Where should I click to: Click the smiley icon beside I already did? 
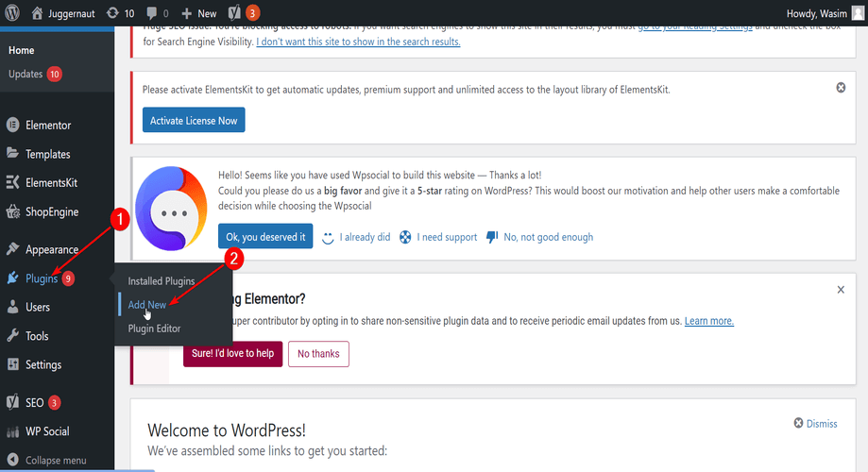(328, 237)
